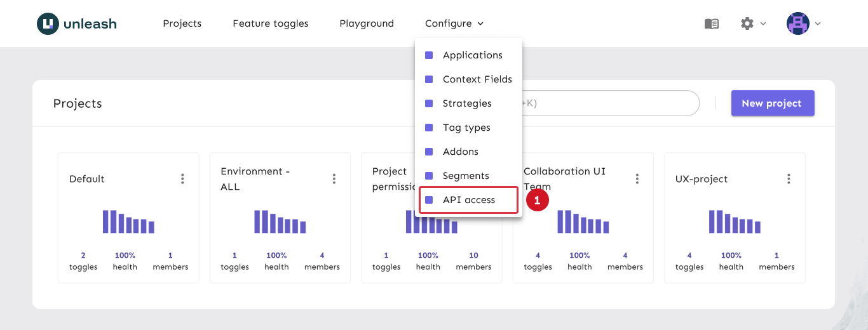This screenshot has width=868, height=330.
Task: Choose Applications in the Configure menu
Action: click(x=472, y=55)
